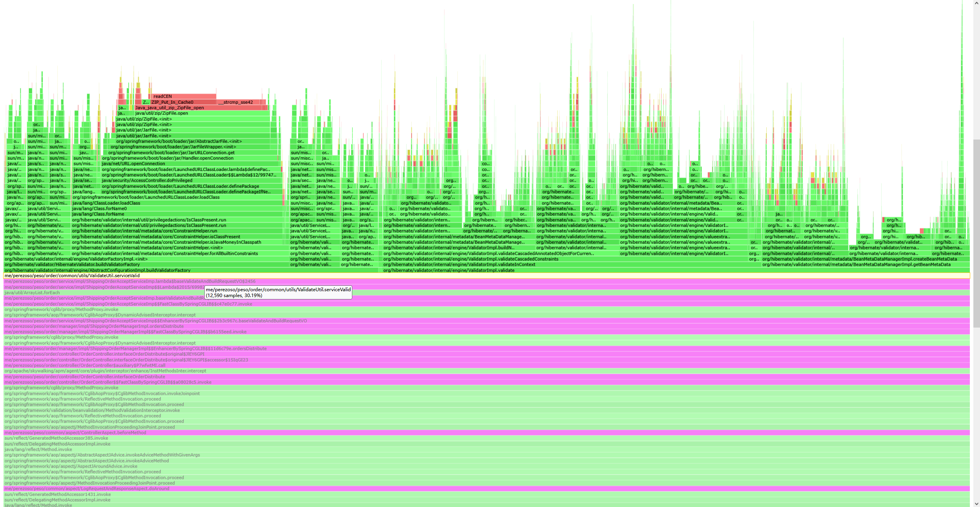The width and height of the screenshot is (980, 507).
Task: Click the readCEN frame at the top
Action: point(184,96)
